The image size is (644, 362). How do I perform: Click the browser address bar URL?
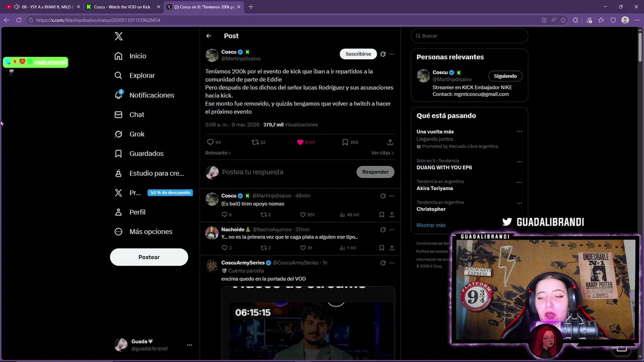98,20
